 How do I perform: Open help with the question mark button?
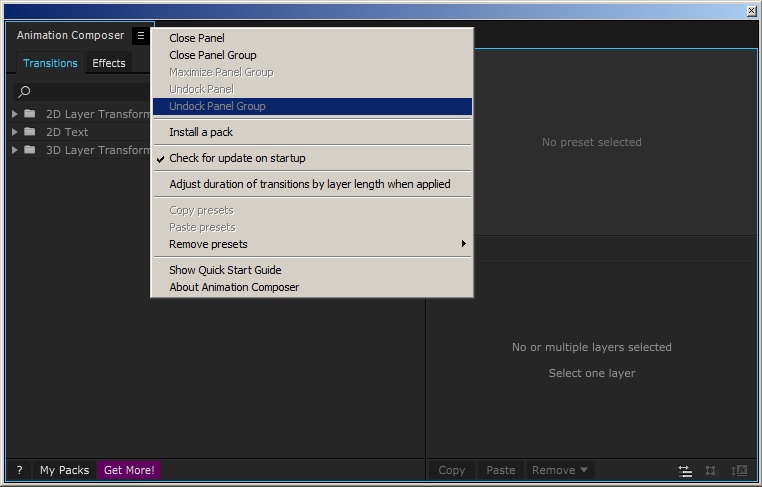coord(19,470)
